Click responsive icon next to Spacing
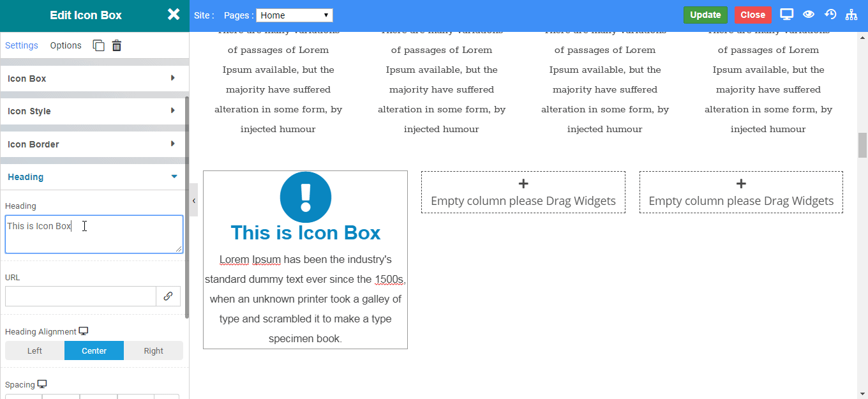 point(42,384)
